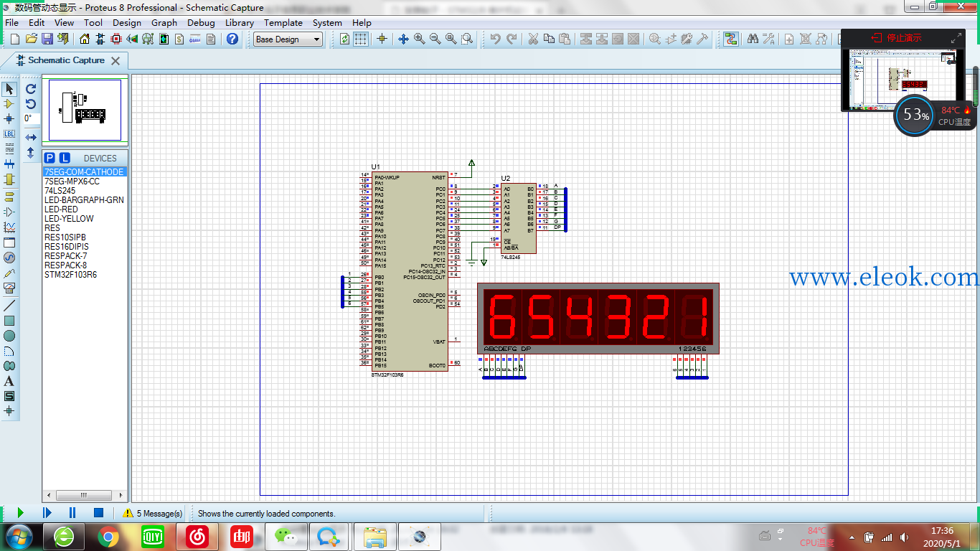Click the binoculars search icon
This screenshot has width=980, height=551.
(753, 39)
